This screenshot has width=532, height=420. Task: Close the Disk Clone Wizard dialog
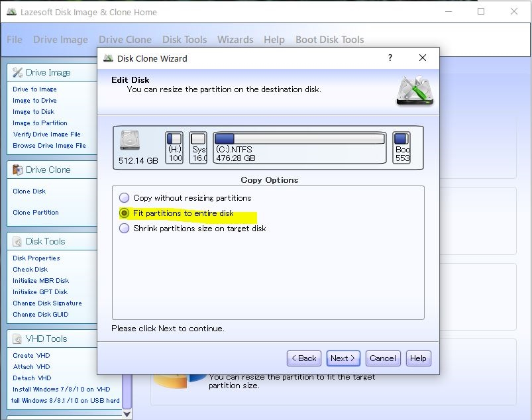[423, 58]
